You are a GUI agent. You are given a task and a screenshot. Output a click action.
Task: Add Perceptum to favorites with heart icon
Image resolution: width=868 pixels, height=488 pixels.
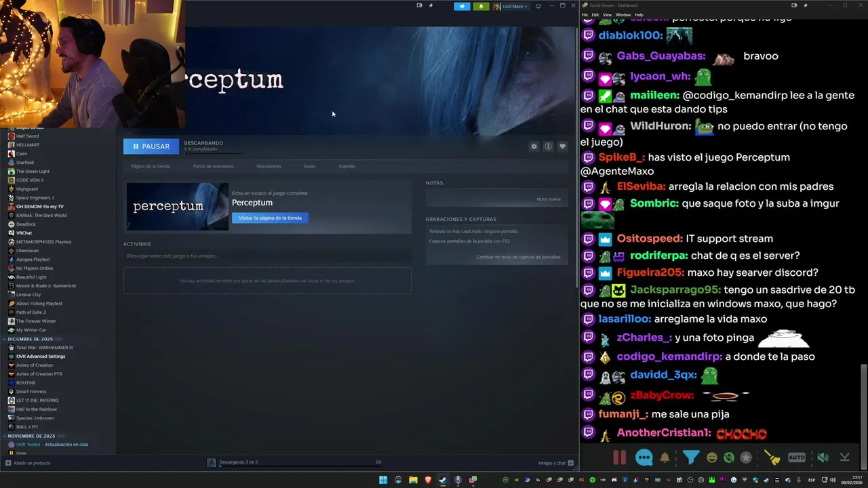coord(562,146)
